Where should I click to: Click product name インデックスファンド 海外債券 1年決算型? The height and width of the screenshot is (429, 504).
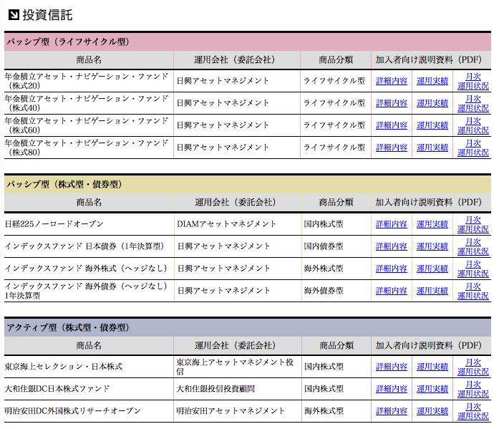pos(86,291)
